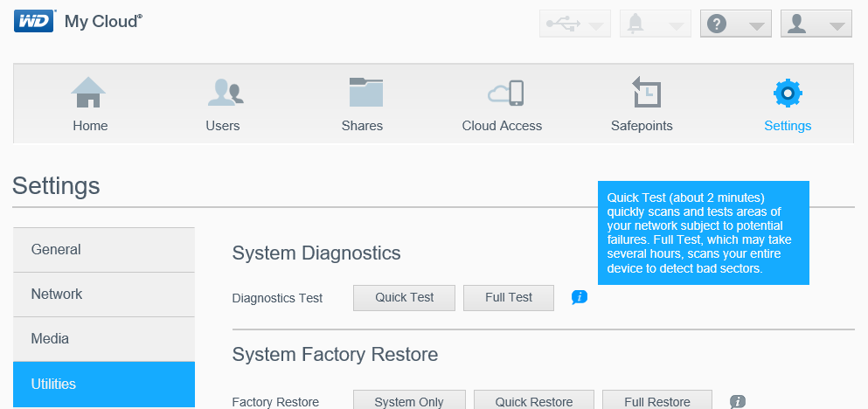Screen dimensions: 868x409
Task: Open the Cloud Access icon
Action: pos(503,93)
